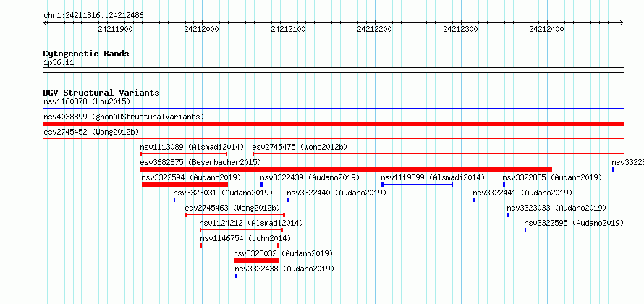The height and width of the screenshot is (304, 644).
Task: Select nsv3322439 (Audano2019) label
Action: (x=310, y=177)
